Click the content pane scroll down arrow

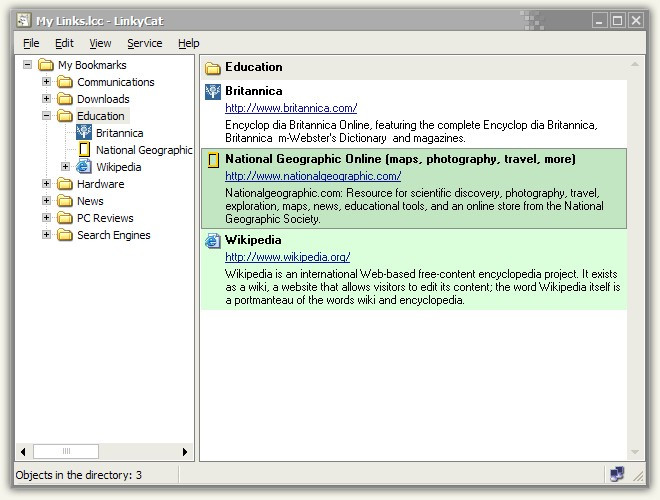coord(634,452)
